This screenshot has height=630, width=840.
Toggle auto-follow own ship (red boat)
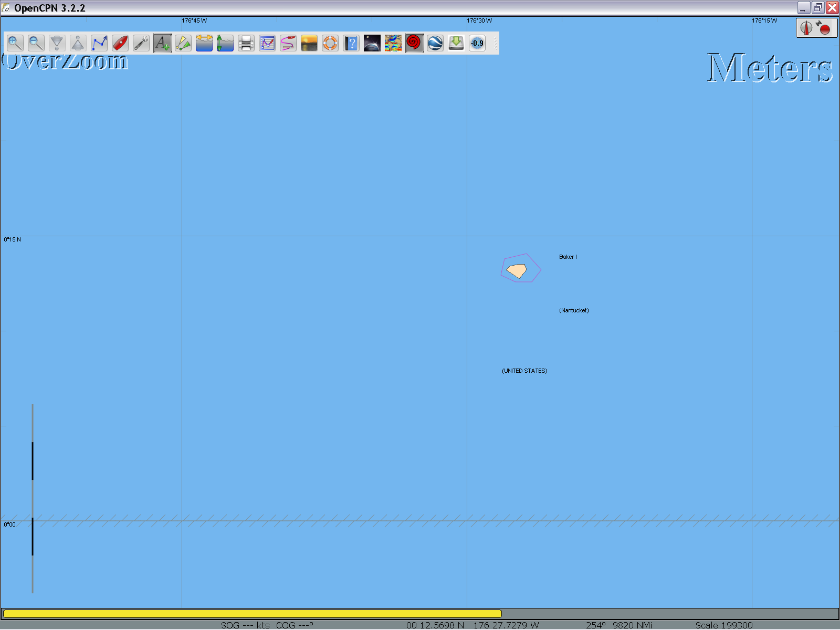point(120,43)
